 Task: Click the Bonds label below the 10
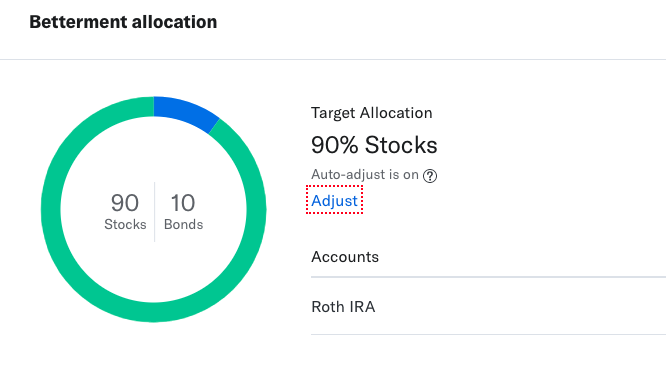pyautogui.click(x=183, y=224)
